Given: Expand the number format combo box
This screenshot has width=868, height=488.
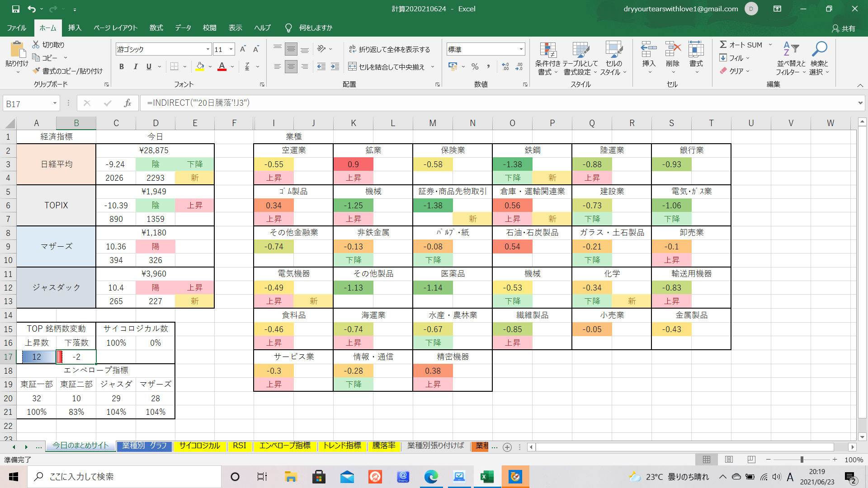Looking at the screenshot, I should 521,49.
